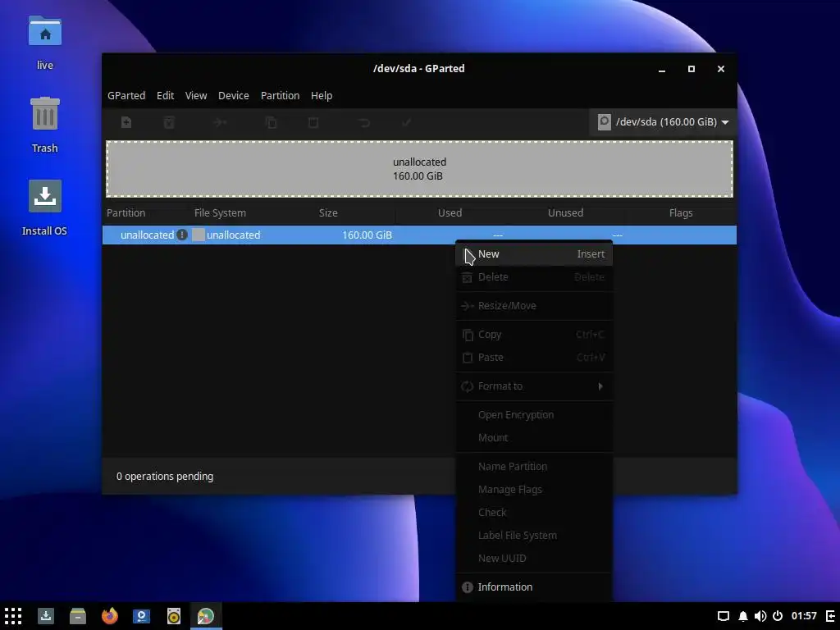Click the power icon in system tray
The image size is (840, 630).
click(x=778, y=616)
